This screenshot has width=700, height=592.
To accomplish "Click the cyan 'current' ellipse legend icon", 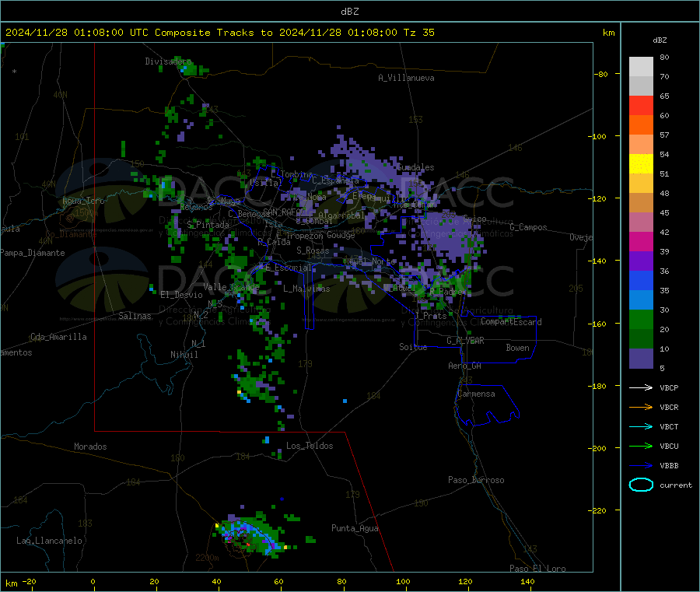I will [x=641, y=485].
